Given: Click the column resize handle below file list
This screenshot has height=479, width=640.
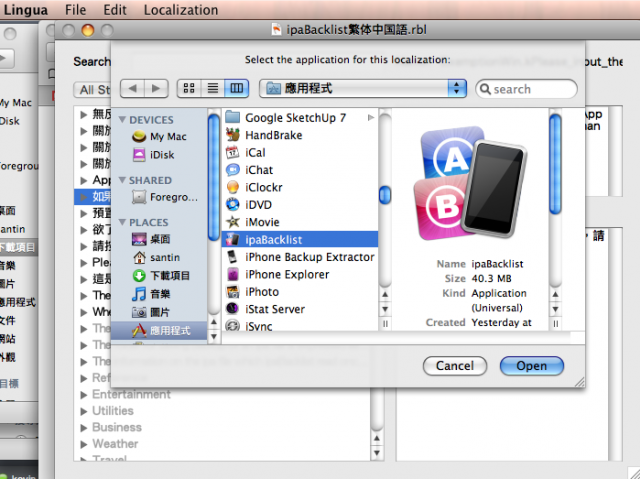Looking at the screenshot, I should click(x=384, y=324).
